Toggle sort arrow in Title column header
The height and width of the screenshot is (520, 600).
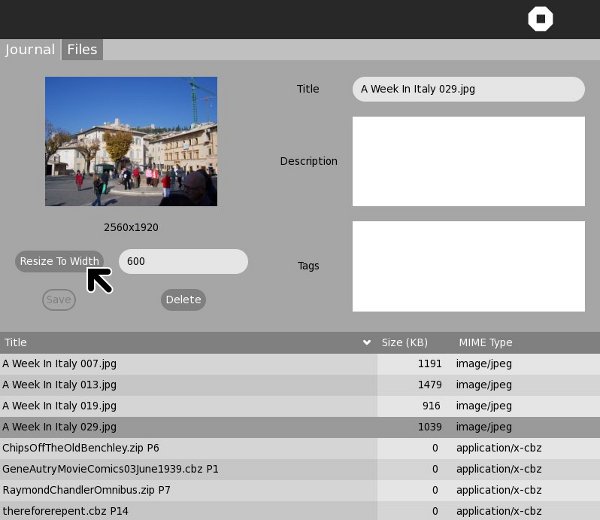pyautogui.click(x=366, y=343)
